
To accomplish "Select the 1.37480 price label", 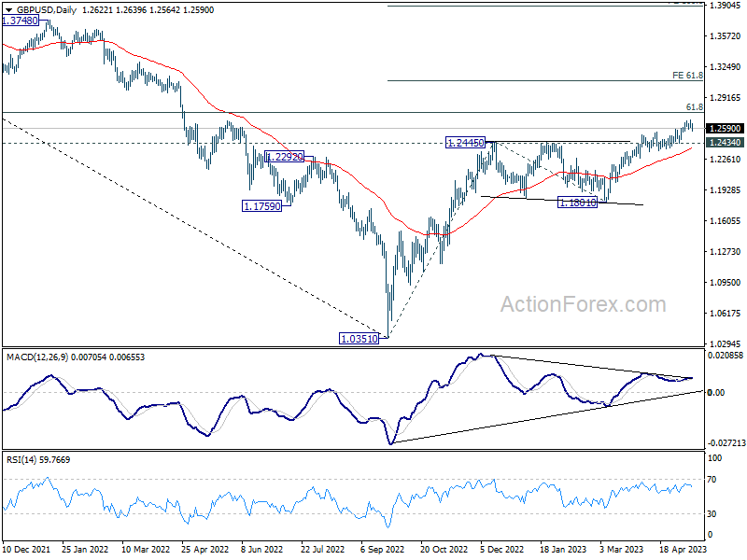I will coord(20,21).
